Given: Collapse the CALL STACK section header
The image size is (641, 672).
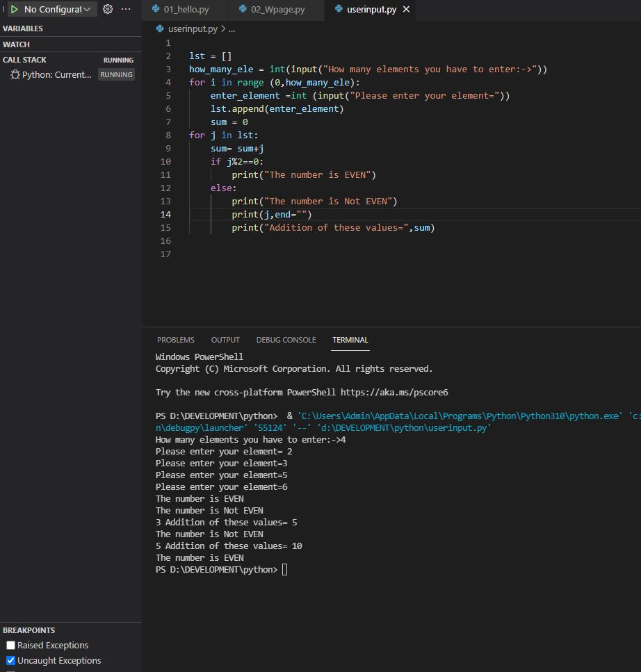Looking at the screenshot, I should tap(24, 60).
